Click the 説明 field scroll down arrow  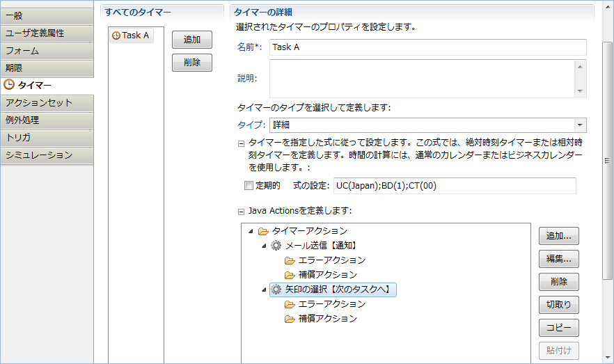point(581,91)
